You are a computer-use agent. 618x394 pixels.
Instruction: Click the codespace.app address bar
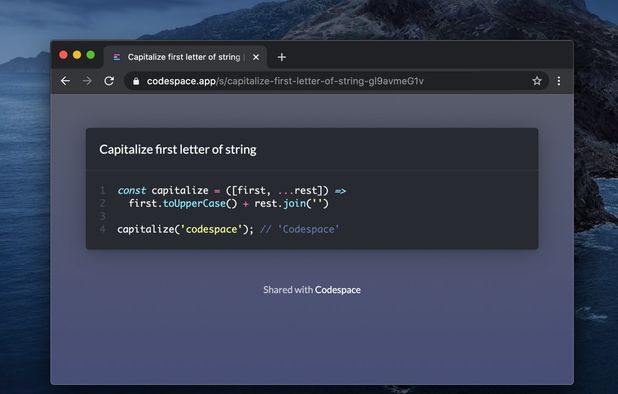[x=335, y=81]
